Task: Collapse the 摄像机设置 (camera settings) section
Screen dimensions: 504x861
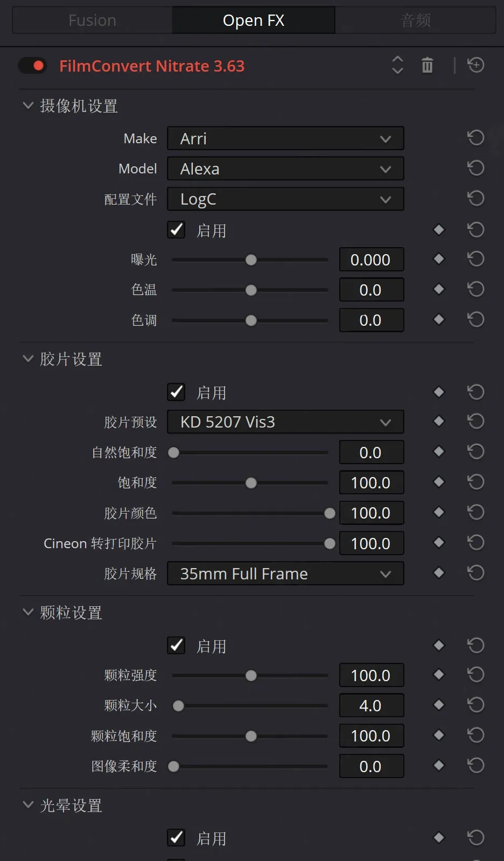Action: (28, 106)
